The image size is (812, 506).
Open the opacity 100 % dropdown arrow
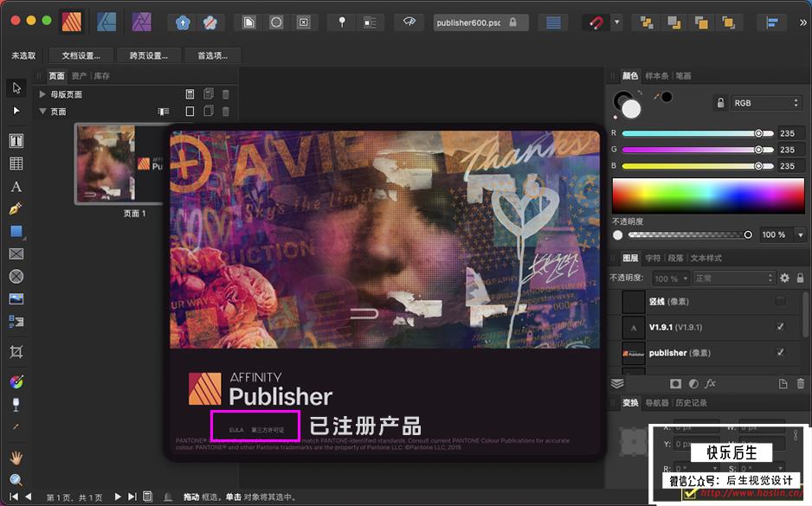click(x=801, y=235)
